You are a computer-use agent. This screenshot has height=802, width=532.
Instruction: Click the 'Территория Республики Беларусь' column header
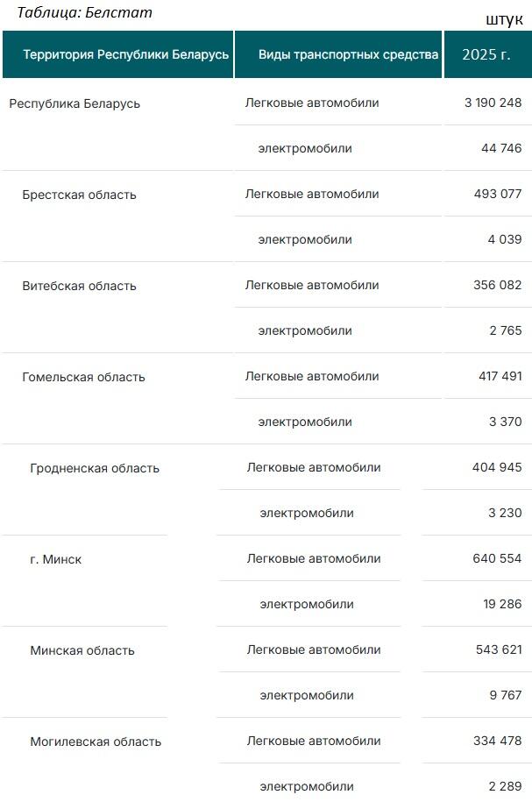coord(126,54)
